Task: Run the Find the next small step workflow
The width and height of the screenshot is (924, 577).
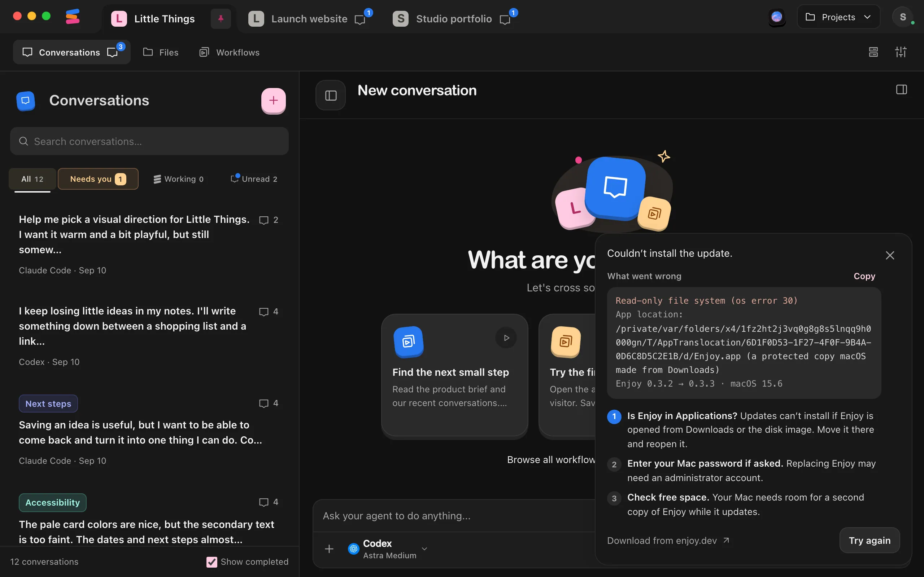Action: pyautogui.click(x=506, y=338)
